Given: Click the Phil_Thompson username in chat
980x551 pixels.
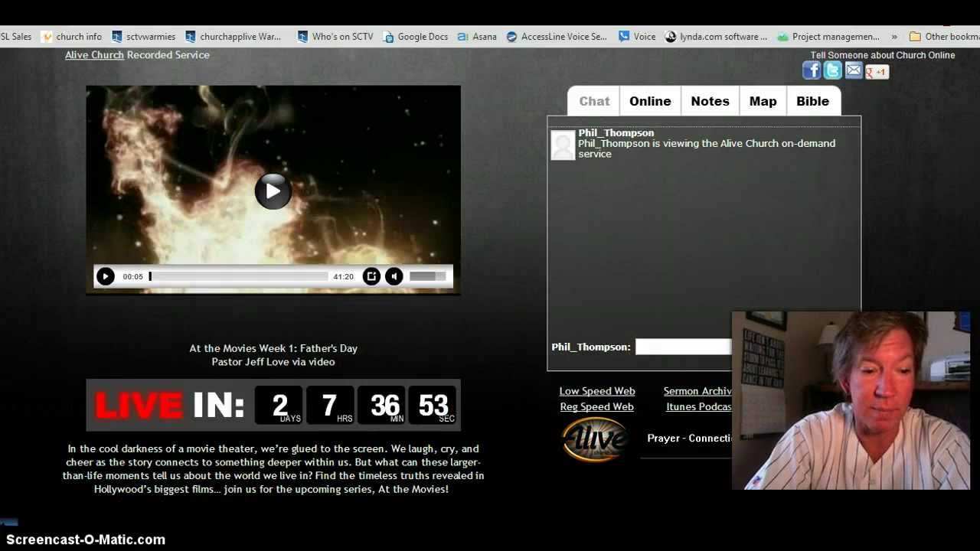Looking at the screenshot, I should (616, 132).
